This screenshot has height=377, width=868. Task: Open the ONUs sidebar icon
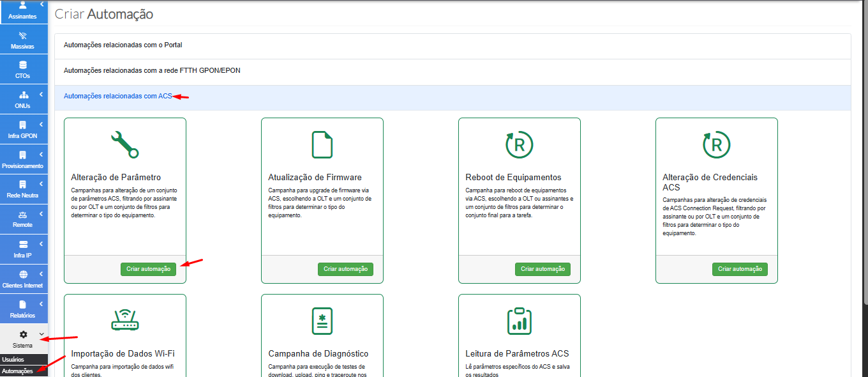point(24,95)
